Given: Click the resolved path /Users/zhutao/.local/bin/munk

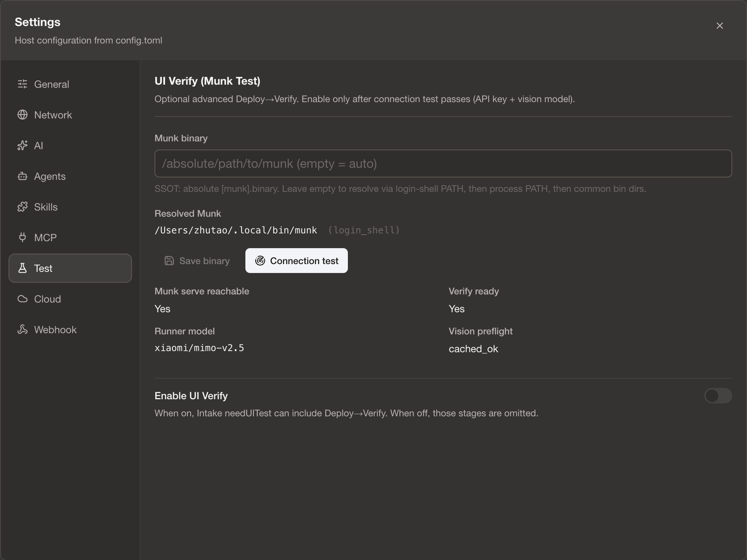Looking at the screenshot, I should [236, 230].
